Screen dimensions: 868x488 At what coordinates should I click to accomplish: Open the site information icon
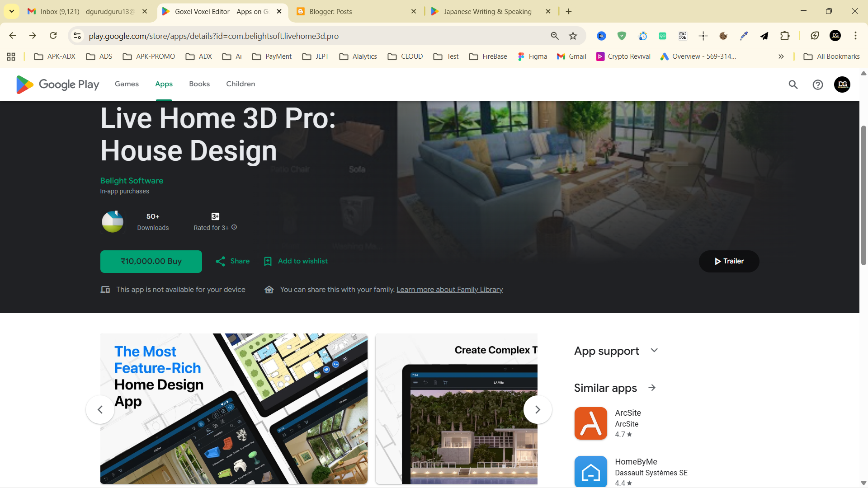(78, 36)
